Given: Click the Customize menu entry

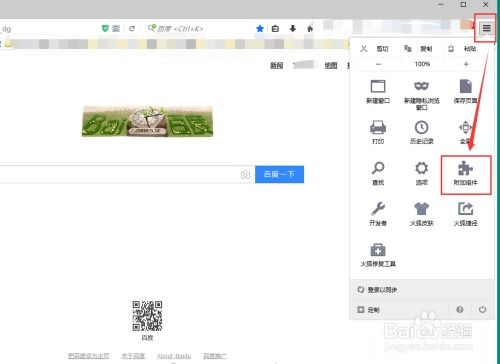Looking at the screenshot, I should pos(368,310).
